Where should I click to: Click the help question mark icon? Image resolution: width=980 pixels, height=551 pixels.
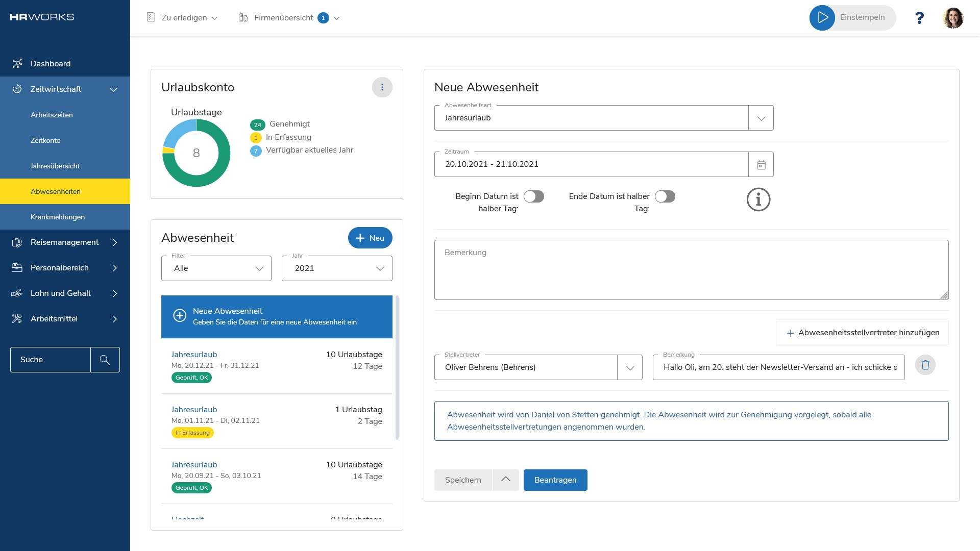click(919, 18)
